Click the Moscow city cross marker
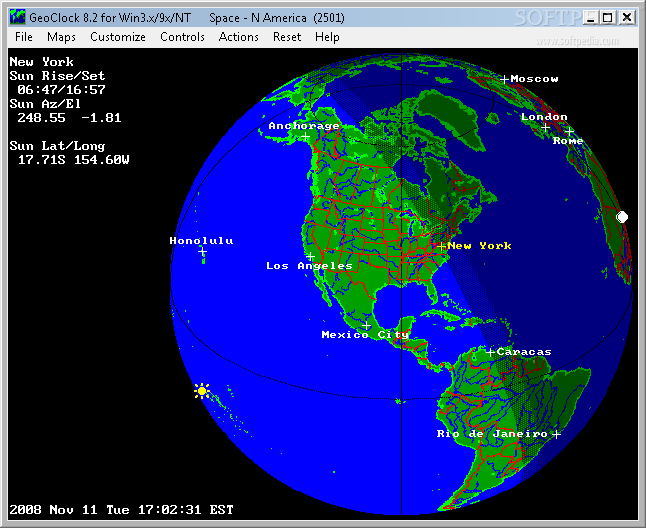This screenshot has height=528, width=646. pos(504,79)
